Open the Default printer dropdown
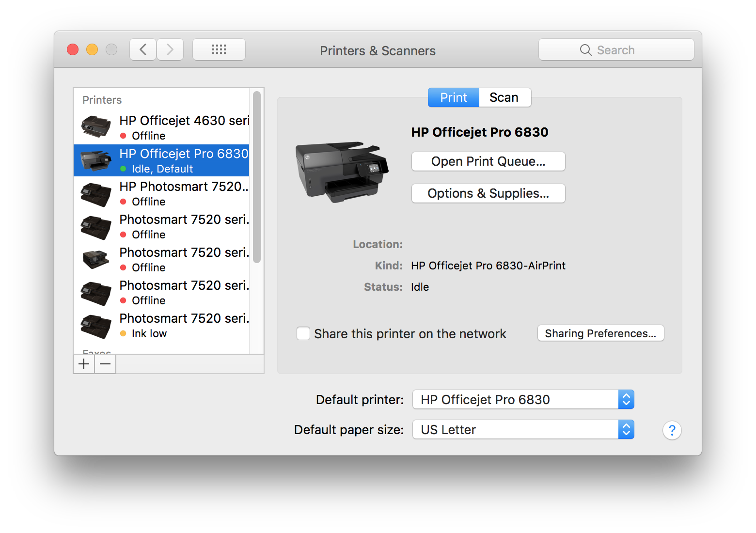756x533 pixels. (x=523, y=400)
